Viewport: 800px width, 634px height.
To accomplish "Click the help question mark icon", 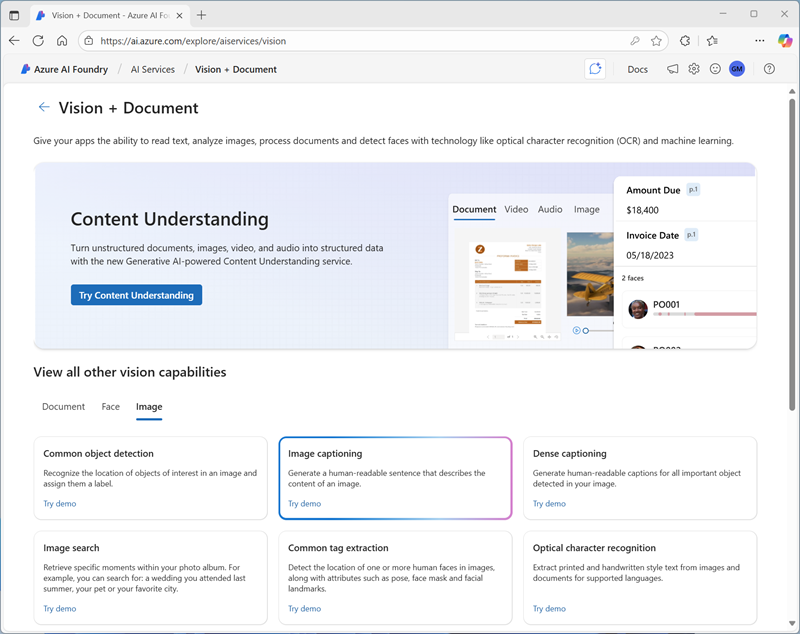I will (769, 69).
